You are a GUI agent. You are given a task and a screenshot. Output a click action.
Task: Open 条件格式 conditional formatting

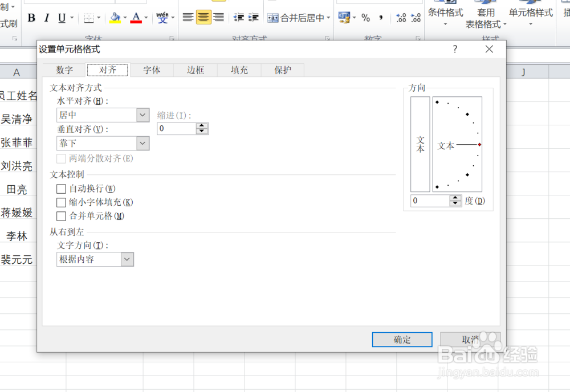445,15
